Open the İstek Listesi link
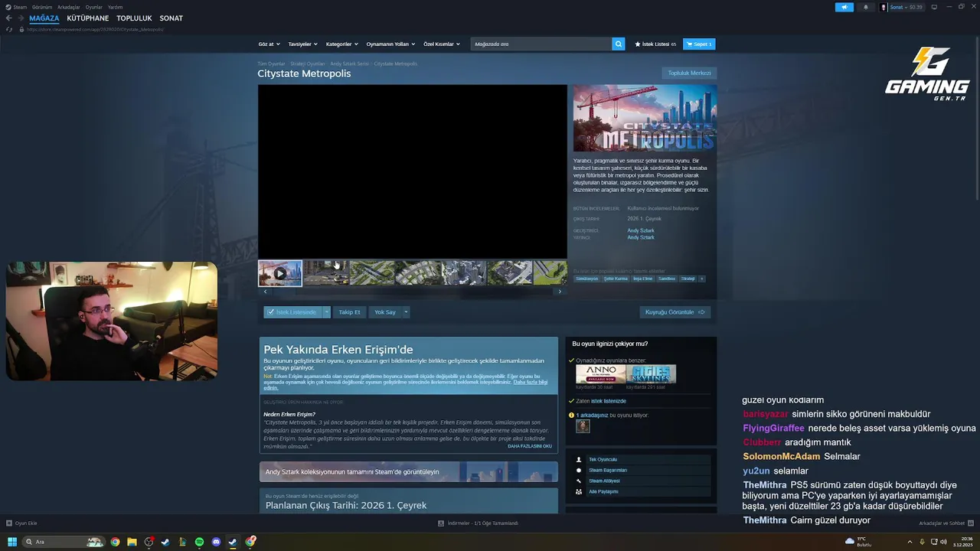 tap(655, 44)
